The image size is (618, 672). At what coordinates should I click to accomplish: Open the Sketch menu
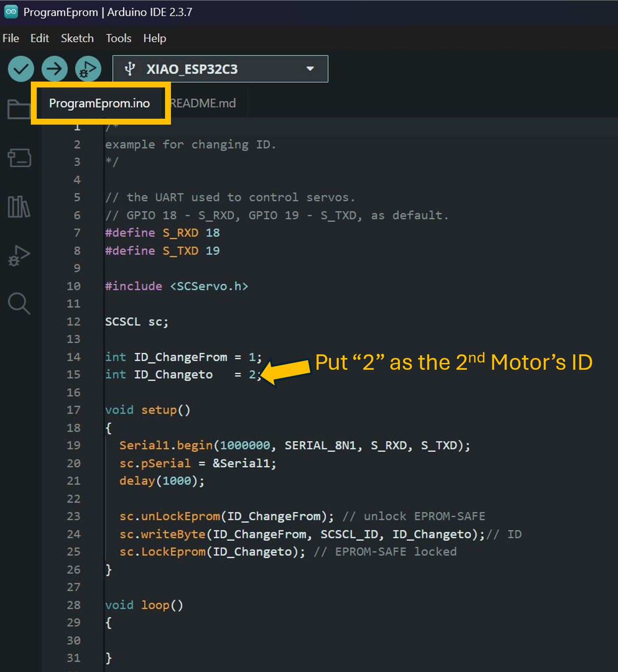(77, 39)
